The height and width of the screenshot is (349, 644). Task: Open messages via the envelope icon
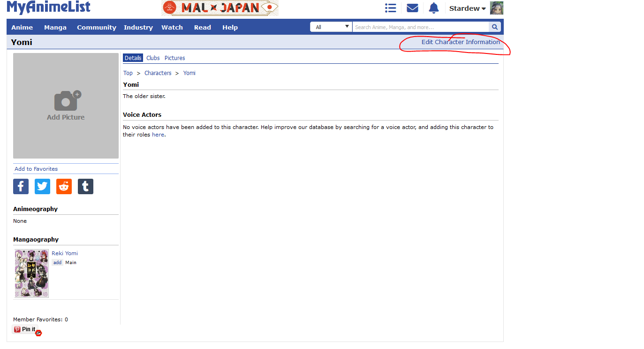pos(412,8)
